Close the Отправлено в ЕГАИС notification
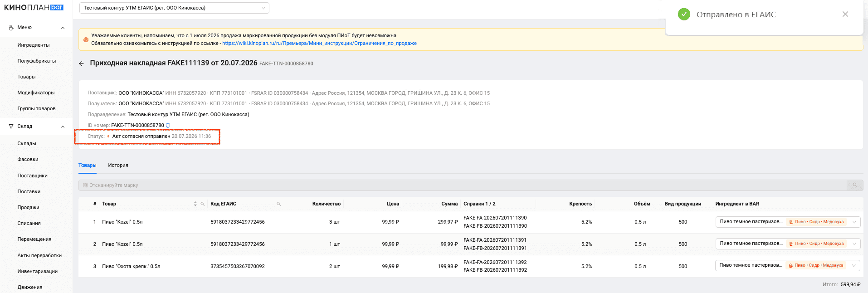 pos(845,14)
